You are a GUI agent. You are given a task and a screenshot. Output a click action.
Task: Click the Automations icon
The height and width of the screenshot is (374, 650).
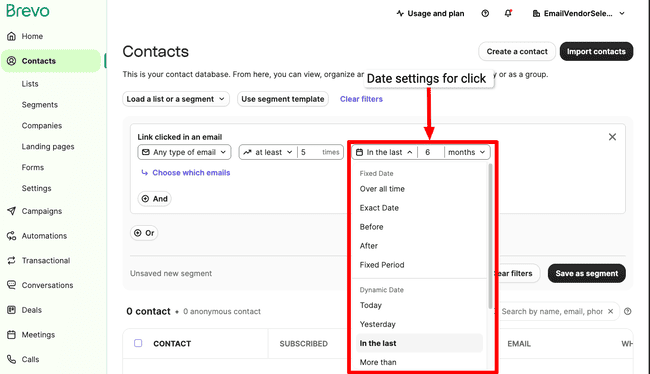tap(11, 236)
